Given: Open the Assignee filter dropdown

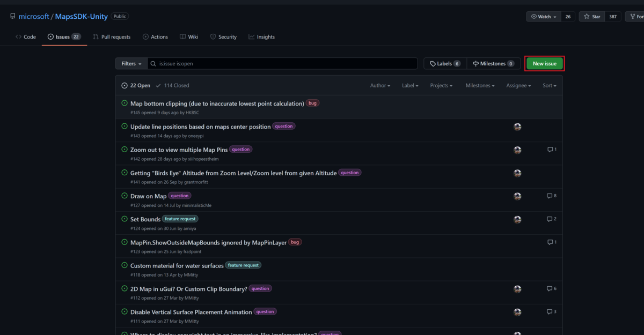Looking at the screenshot, I should coord(518,86).
